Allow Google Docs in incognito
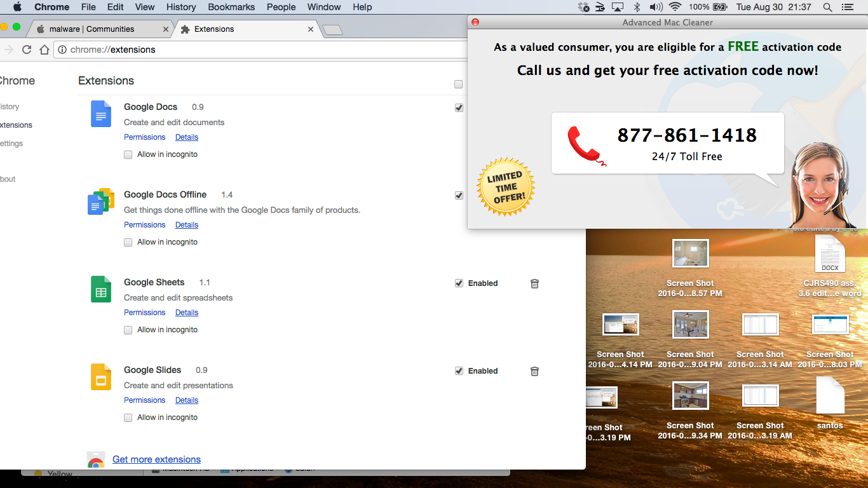868x488 pixels. tap(128, 154)
